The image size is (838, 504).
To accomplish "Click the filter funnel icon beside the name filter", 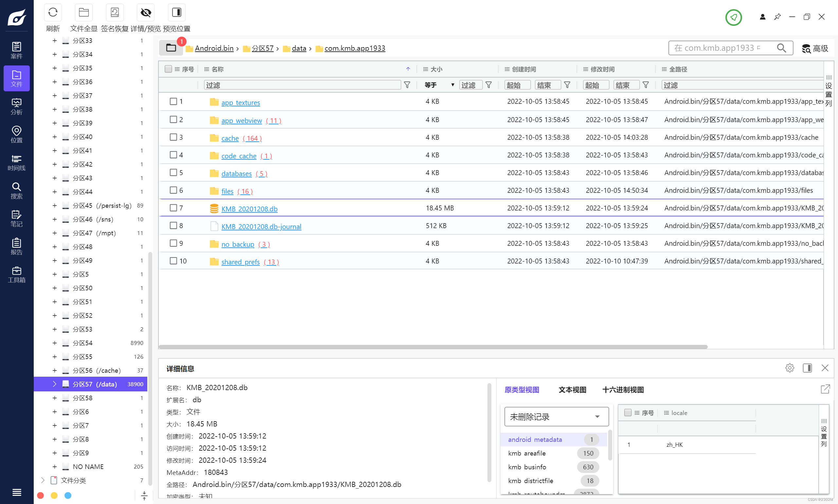I will coord(407,85).
